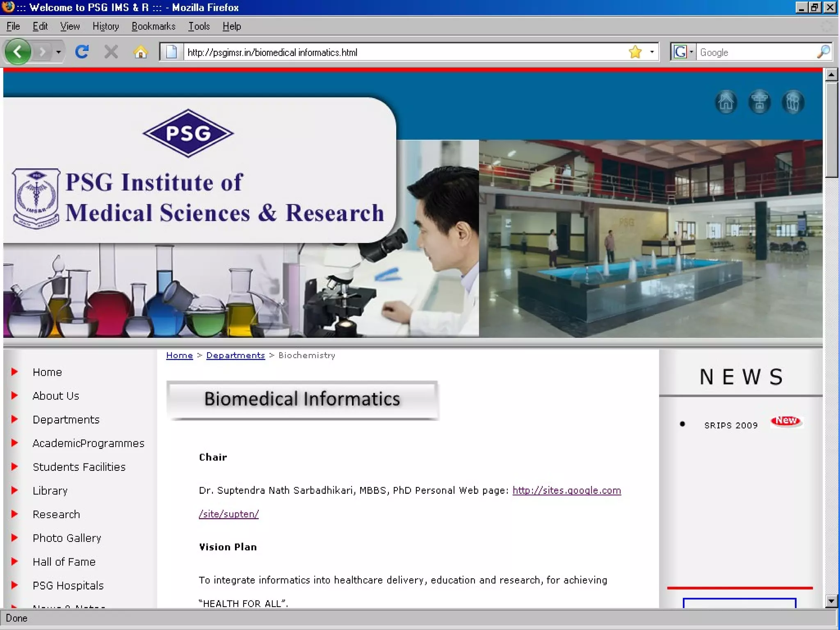The image size is (840, 630).
Task: Open the Bookmarks menu
Action: click(153, 26)
